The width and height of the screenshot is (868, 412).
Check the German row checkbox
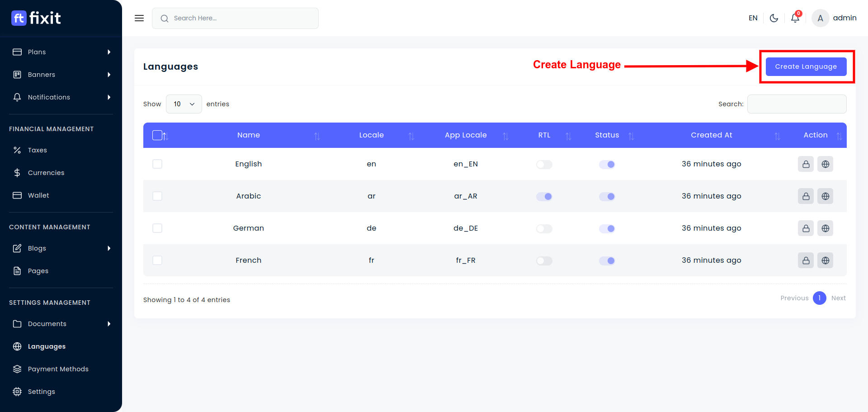click(157, 228)
